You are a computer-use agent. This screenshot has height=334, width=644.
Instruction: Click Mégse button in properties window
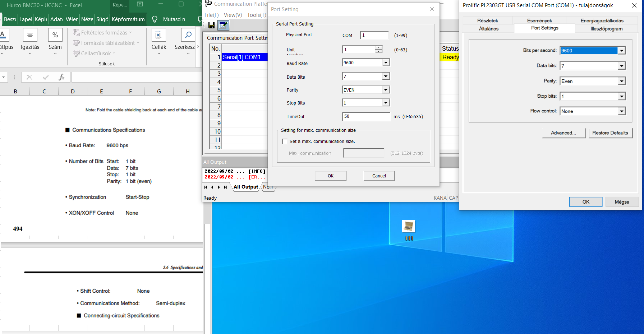(x=622, y=202)
